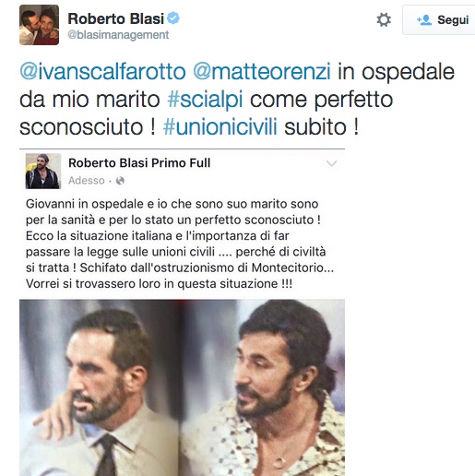475x476 pixels.
Task: Click the tweet text 'in ospedale'
Action: [x=396, y=72]
